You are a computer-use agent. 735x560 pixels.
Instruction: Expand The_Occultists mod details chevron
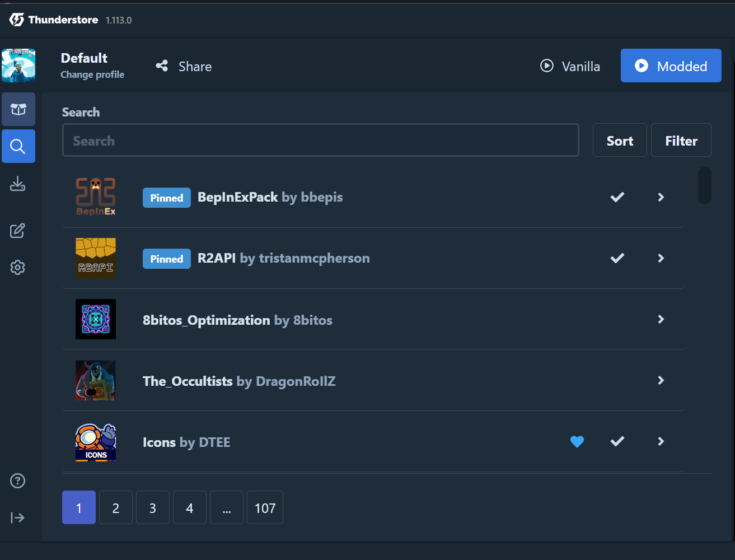661,380
